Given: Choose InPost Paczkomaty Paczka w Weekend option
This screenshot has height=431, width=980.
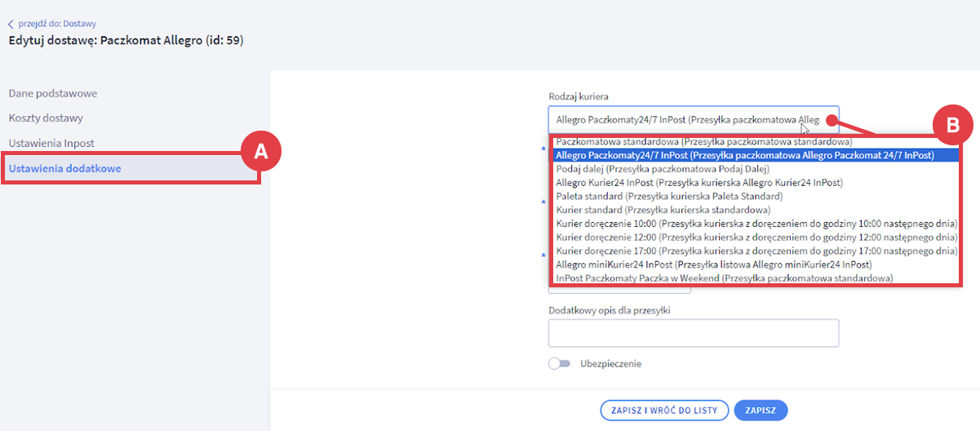Looking at the screenshot, I should click(x=755, y=278).
